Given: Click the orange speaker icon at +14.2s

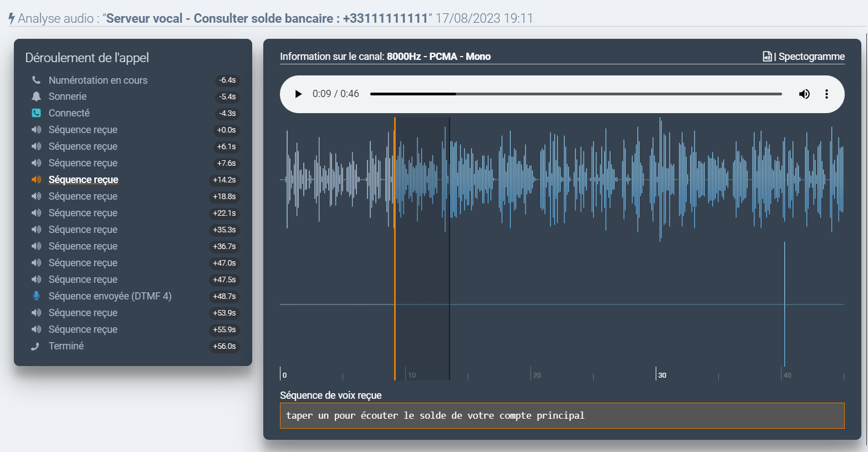Looking at the screenshot, I should 36,180.
